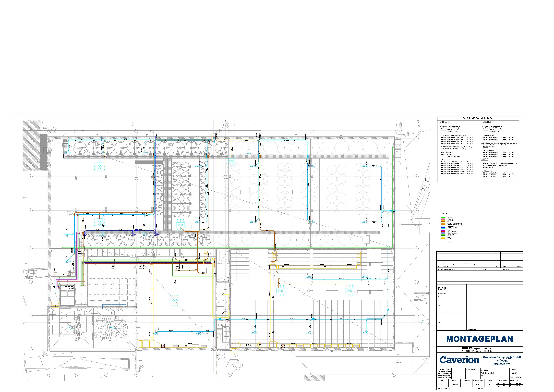Click the Laufendenummer 004 cell
554x392 pixels.
click(478, 384)
